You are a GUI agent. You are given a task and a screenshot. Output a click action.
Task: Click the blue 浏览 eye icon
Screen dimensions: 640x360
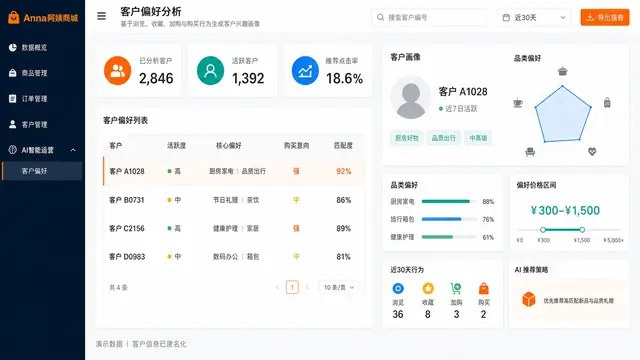(398, 289)
